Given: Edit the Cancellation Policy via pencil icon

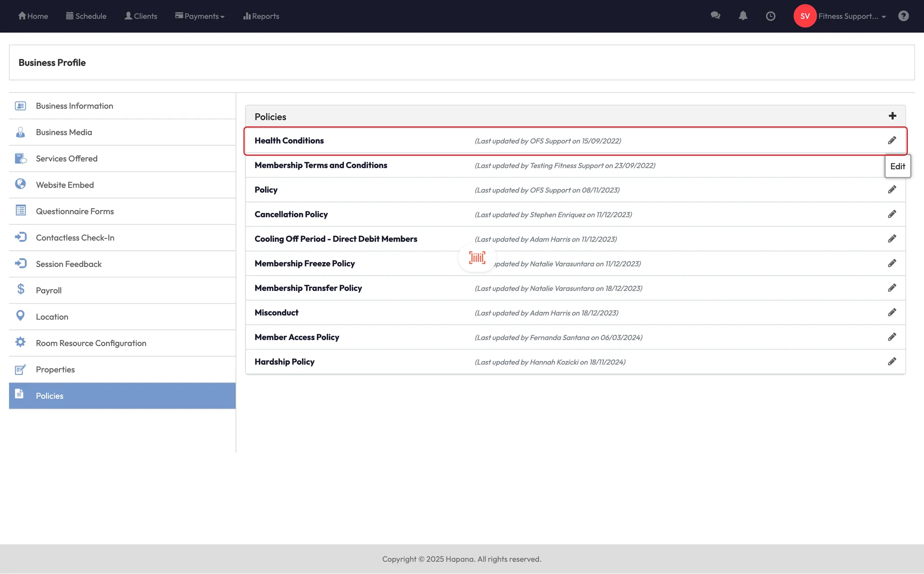Looking at the screenshot, I should (892, 214).
